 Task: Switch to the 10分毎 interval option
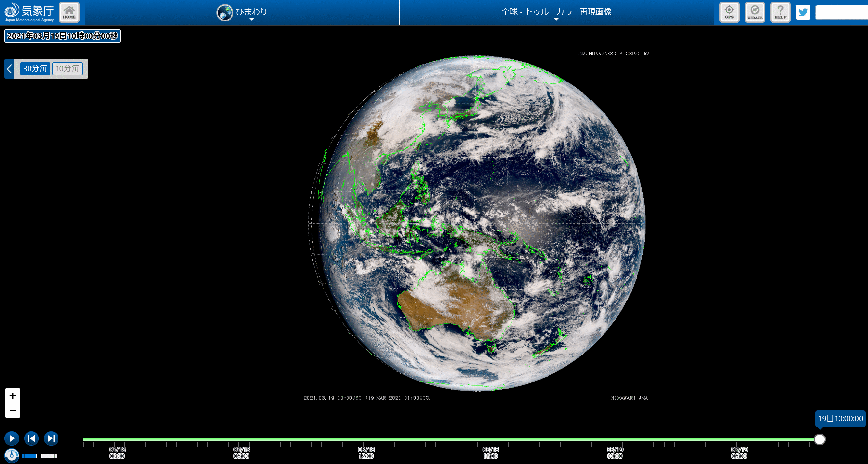(x=67, y=69)
